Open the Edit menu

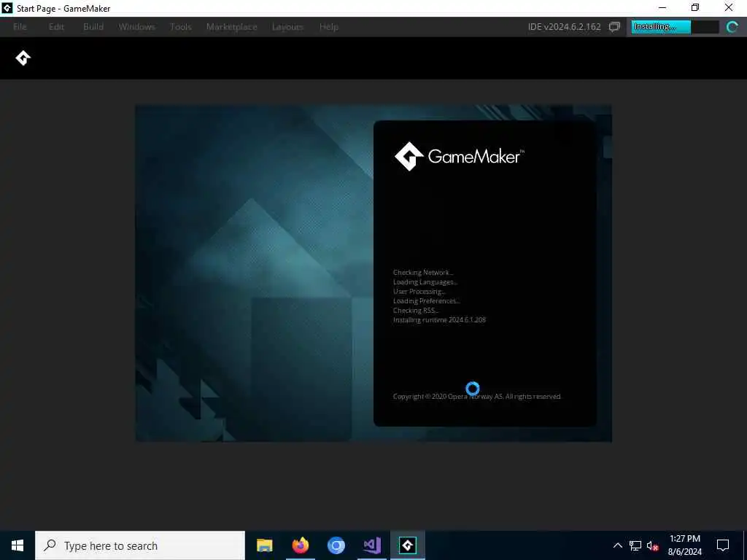(x=56, y=27)
